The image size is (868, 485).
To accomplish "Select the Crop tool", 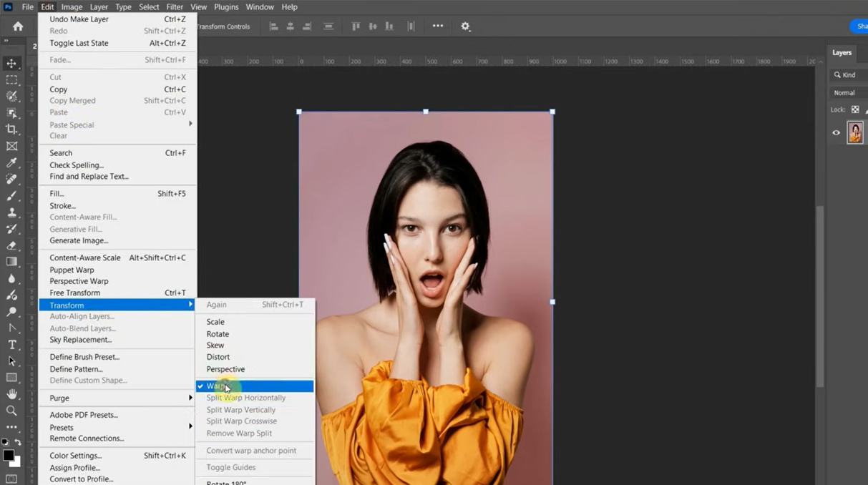I will [x=11, y=129].
